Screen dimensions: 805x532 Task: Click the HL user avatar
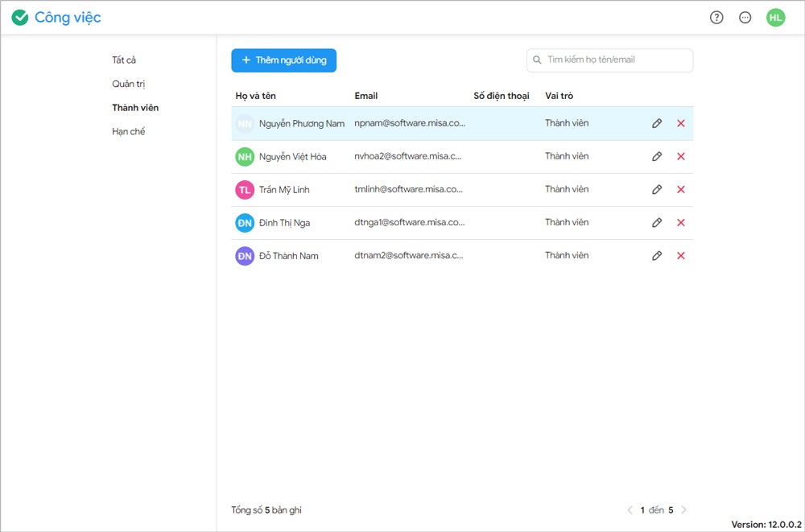point(775,18)
